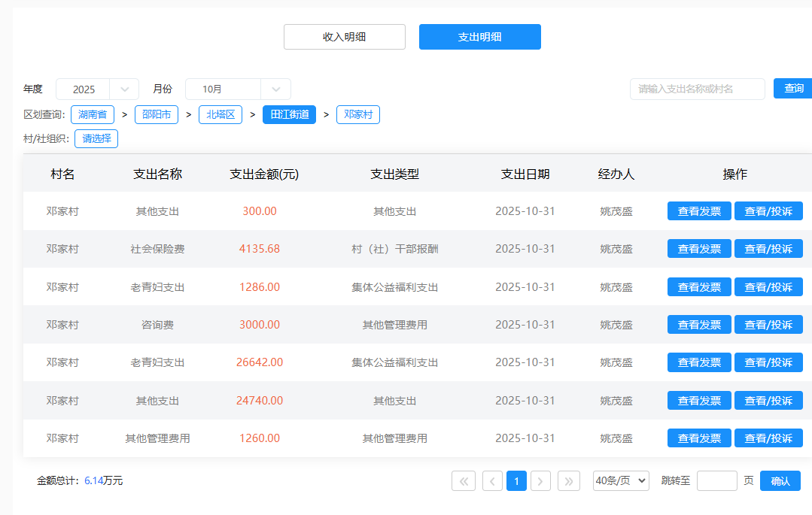Image resolution: width=812 pixels, height=515 pixels.
Task: Choose 邵阳市 in the region filter
Action: (x=157, y=115)
